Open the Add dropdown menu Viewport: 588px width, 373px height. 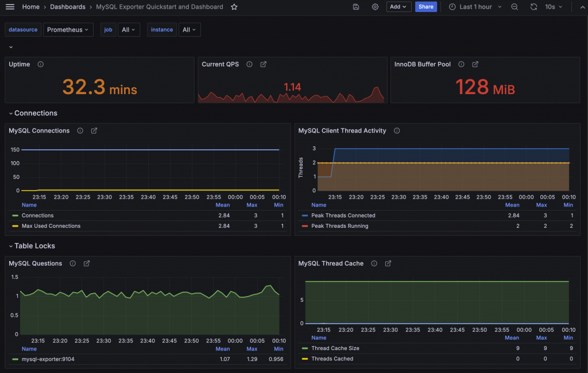click(399, 7)
